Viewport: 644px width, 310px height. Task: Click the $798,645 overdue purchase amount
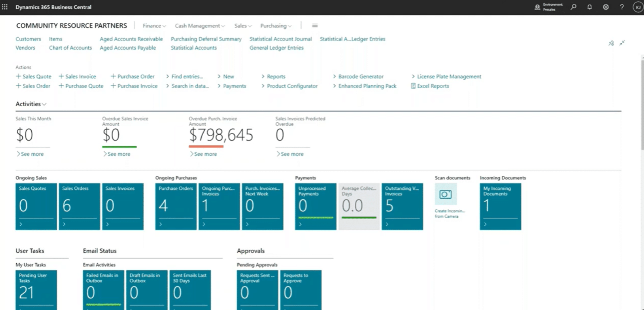click(x=221, y=135)
